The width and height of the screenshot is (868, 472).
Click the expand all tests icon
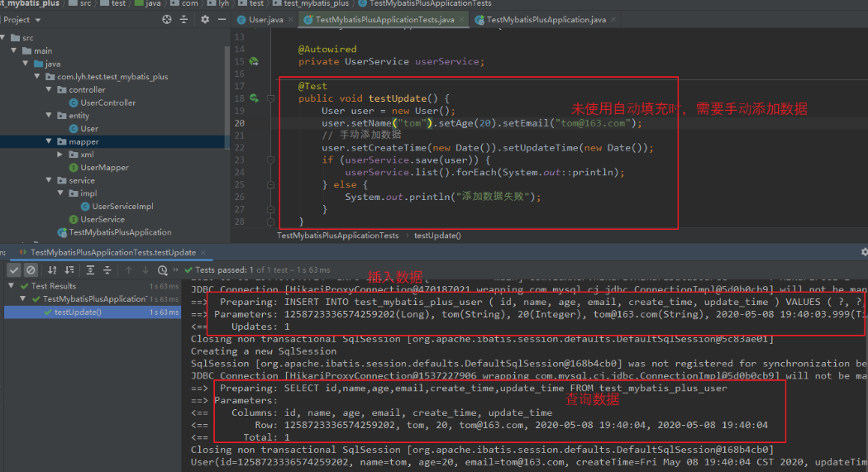90,269
